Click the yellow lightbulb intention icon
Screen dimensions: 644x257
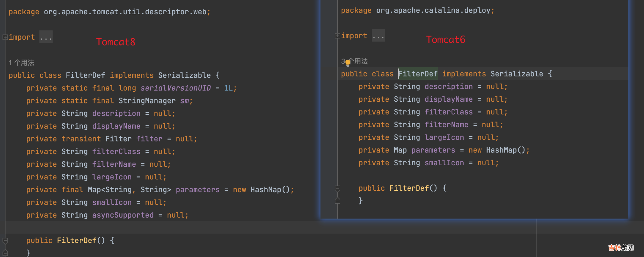pyautogui.click(x=348, y=63)
